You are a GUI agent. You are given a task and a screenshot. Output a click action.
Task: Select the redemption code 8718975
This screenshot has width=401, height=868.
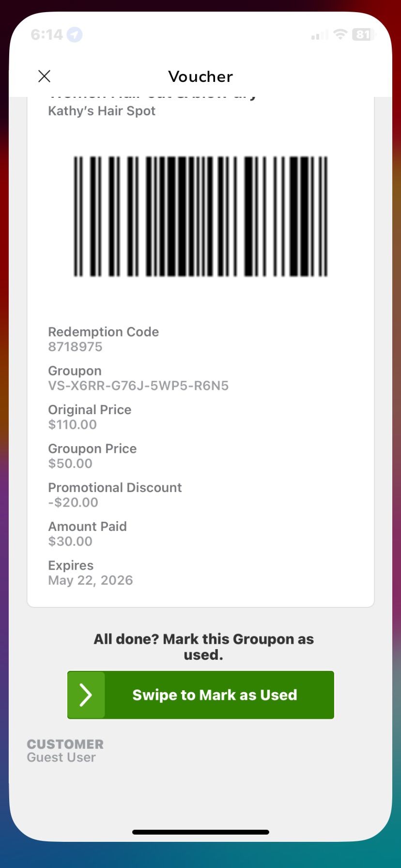click(x=75, y=347)
